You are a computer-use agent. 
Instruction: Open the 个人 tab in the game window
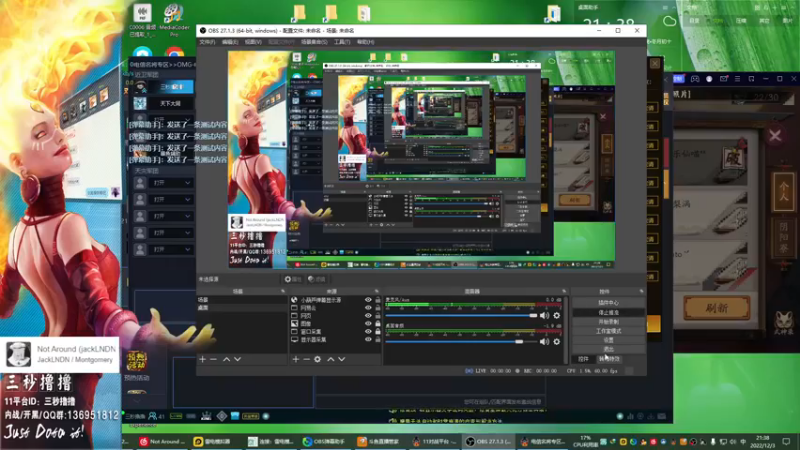click(x=783, y=192)
